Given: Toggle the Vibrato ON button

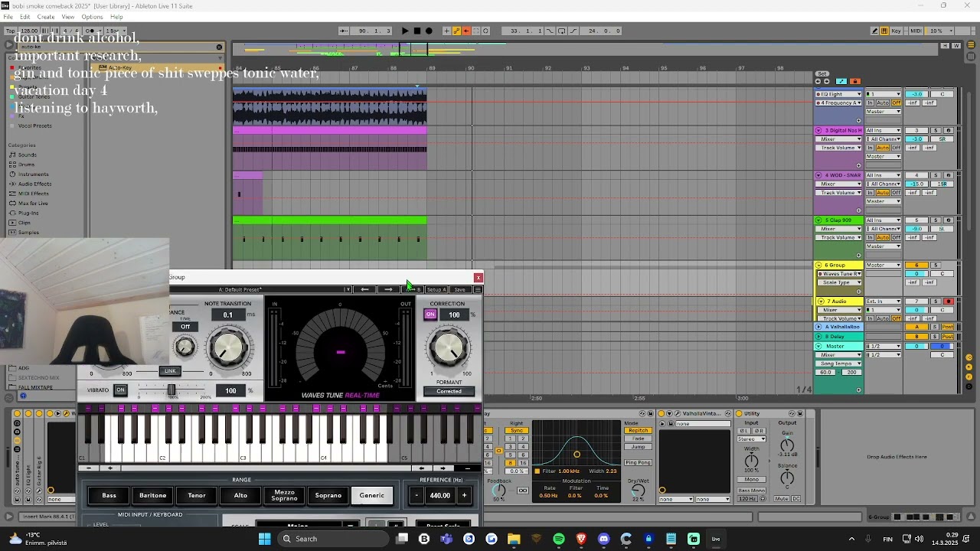Looking at the screenshot, I should coord(120,390).
